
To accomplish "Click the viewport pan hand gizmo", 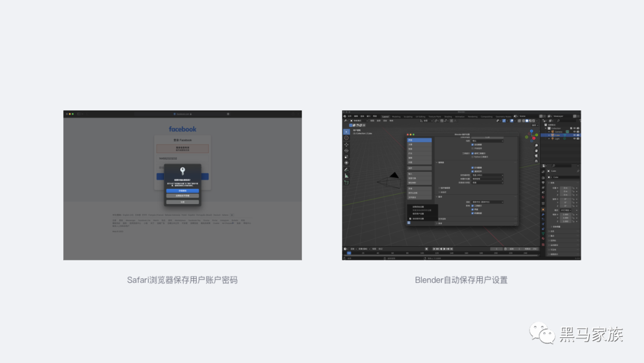I will pyautogui.click(x=537, y=150).
